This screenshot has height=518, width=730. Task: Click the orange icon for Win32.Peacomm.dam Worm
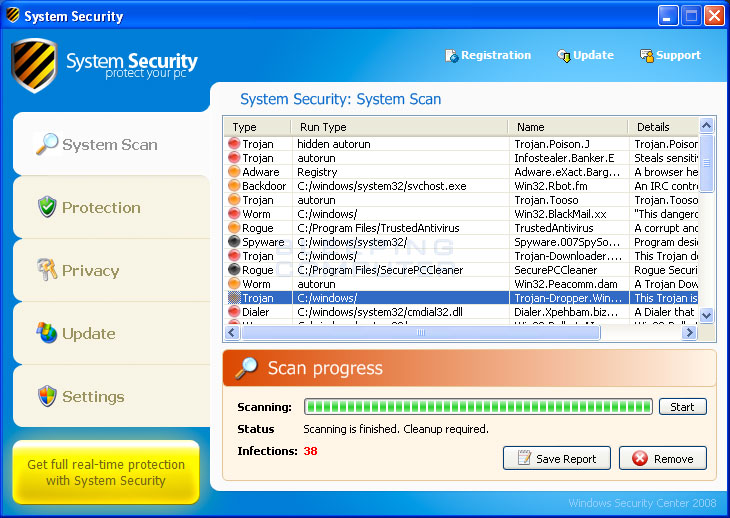pos(234,283)
